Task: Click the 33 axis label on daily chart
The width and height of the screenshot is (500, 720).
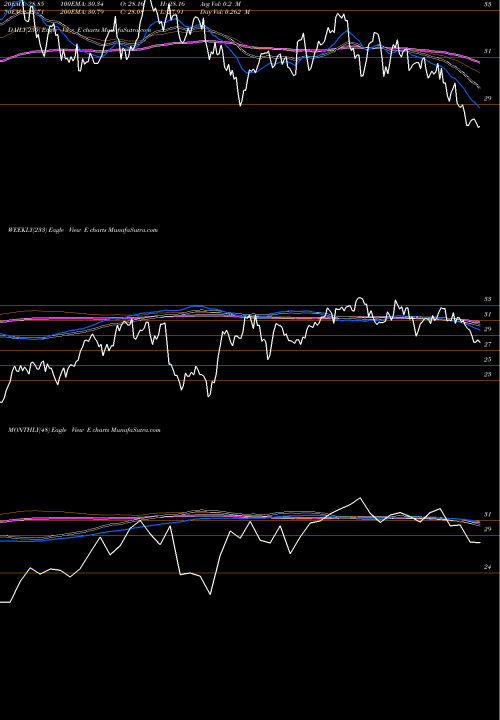Action: [x=487, y=4]
